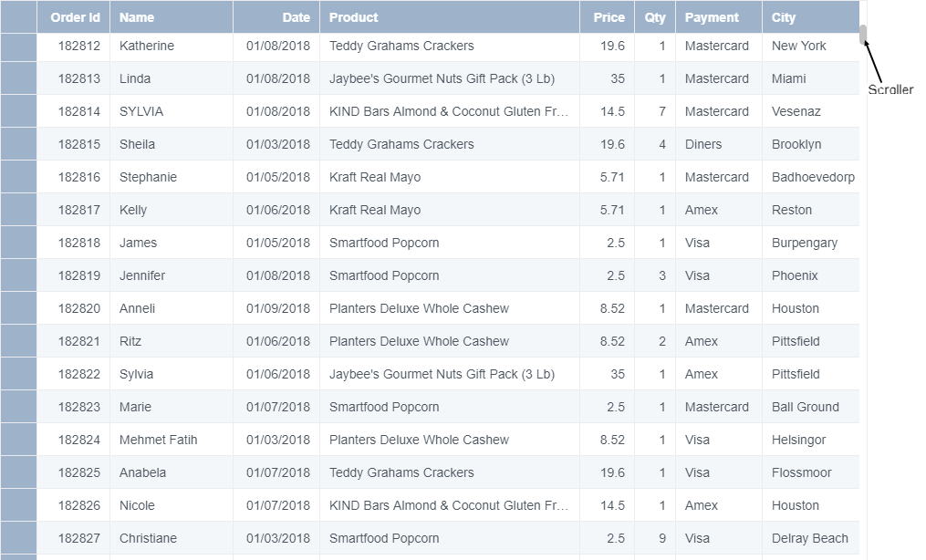Click the city cell Miami
Viewport: 926px width, 560px height.
point(811,78)
